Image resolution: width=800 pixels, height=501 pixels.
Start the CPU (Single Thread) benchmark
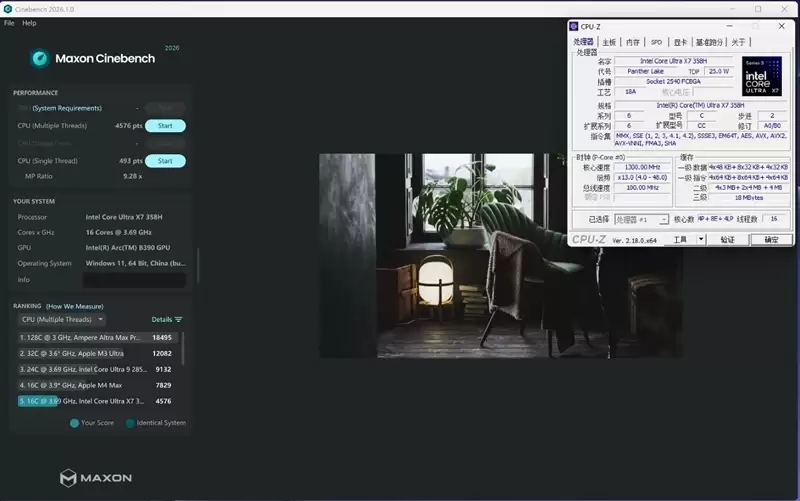click(165, 161)
